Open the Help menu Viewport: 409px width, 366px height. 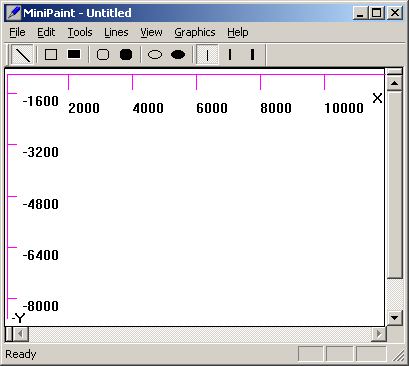[x=238, y=32]
